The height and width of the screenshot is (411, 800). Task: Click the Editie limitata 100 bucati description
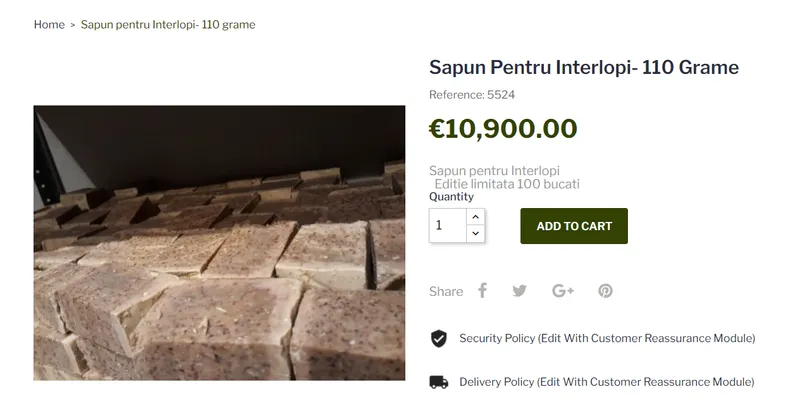507,184
